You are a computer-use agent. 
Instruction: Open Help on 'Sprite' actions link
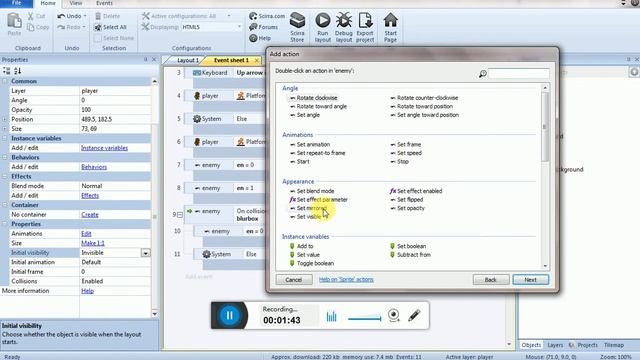(346, 280)
